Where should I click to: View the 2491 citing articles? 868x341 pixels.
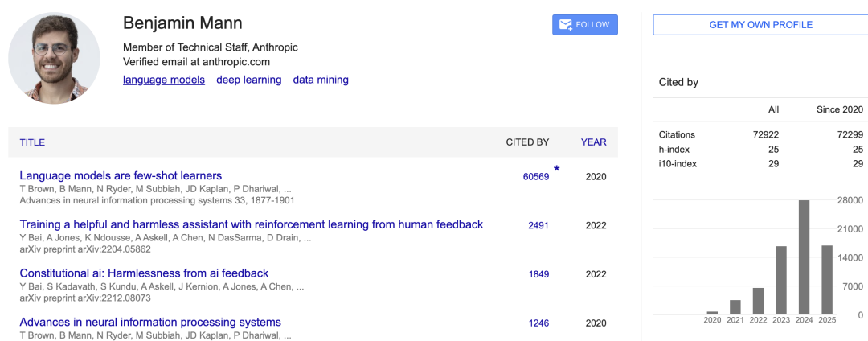[x=538, y=226]
